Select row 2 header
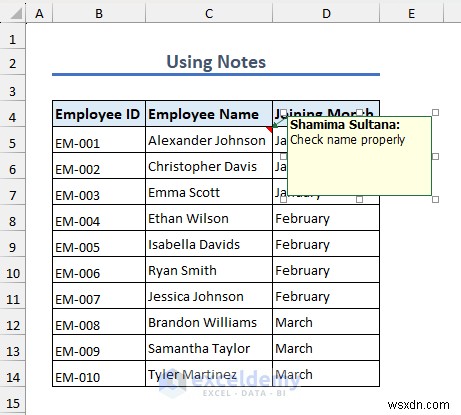 pos(13,63)
